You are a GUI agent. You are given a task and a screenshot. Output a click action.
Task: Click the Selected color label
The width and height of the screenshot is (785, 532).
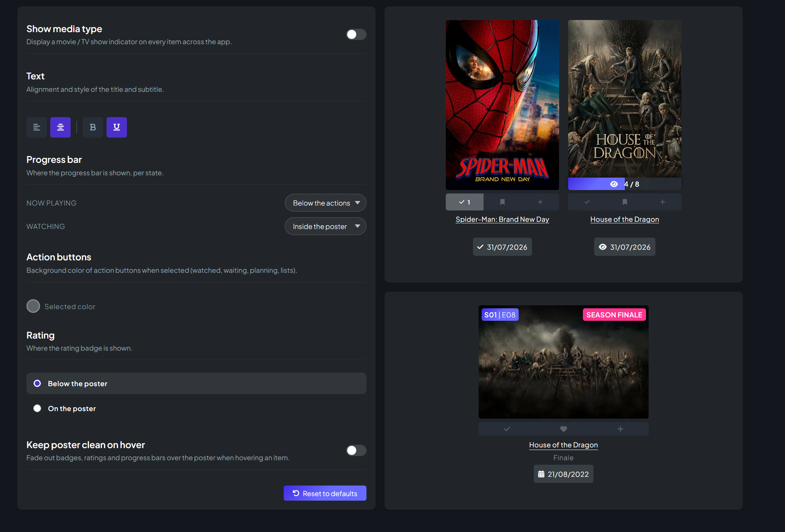tap(70, 306)
